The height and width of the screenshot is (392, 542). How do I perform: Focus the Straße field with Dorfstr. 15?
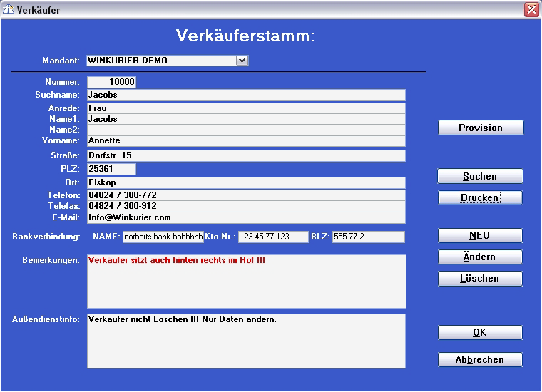click(x=245, y=155)
